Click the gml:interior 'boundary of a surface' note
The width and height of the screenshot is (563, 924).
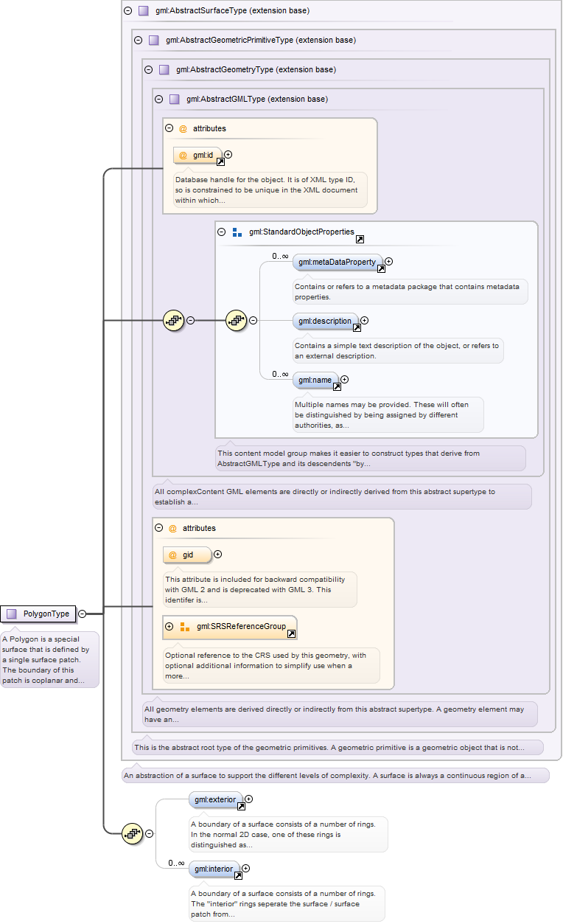click(286, 903)
